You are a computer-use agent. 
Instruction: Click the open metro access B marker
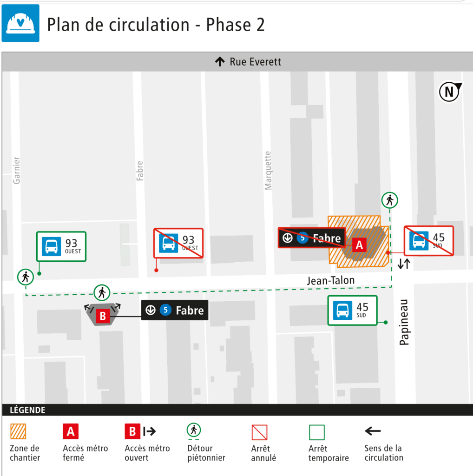click(103, 316)
